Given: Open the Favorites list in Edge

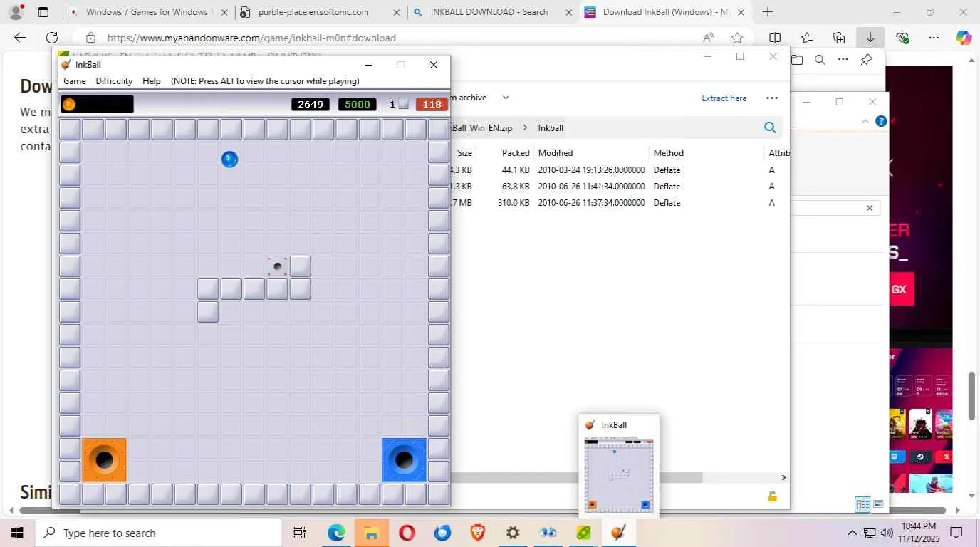Looking at the screenshot, I should point(807,38).
